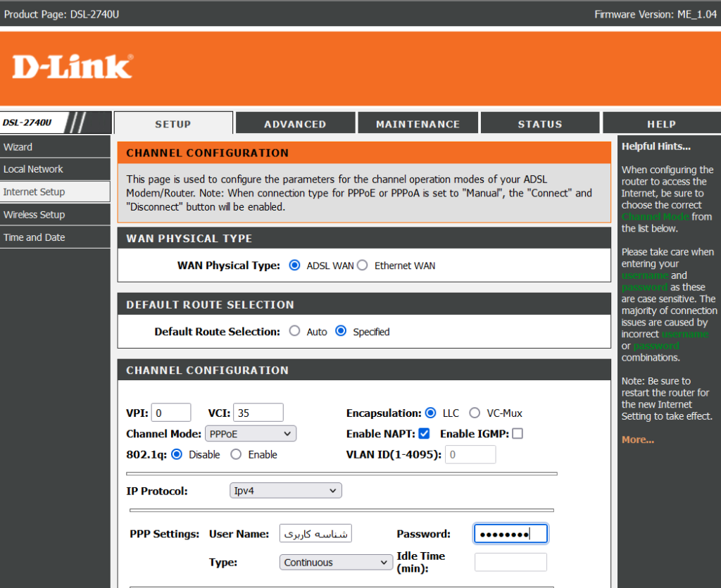Select Ethernet WAN physical type

(x=363, y=265)
